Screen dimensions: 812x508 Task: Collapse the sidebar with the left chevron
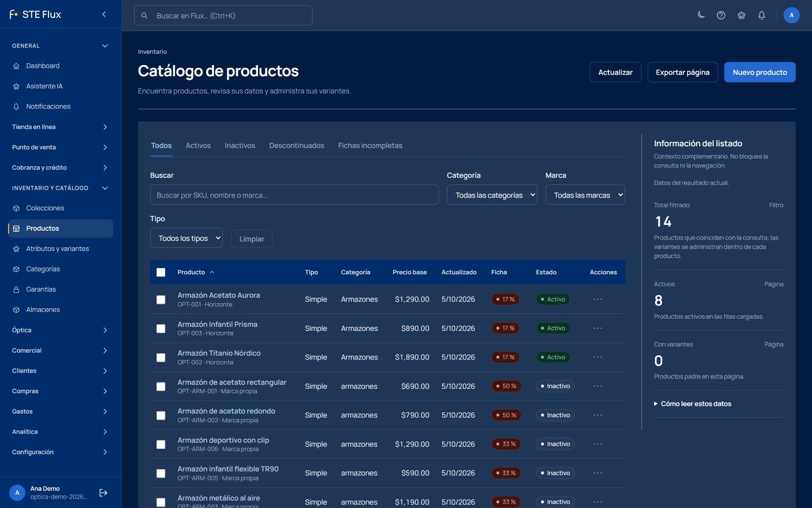104,14
